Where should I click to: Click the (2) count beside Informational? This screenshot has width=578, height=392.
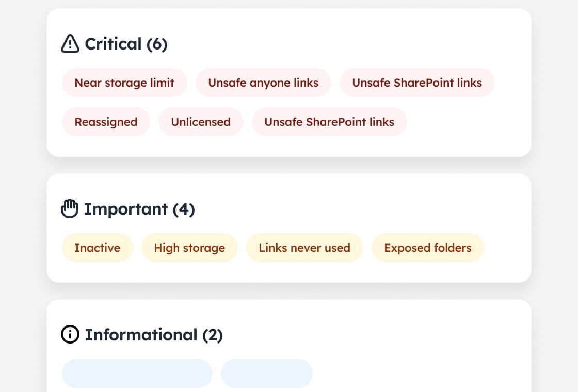pos(212,335)
